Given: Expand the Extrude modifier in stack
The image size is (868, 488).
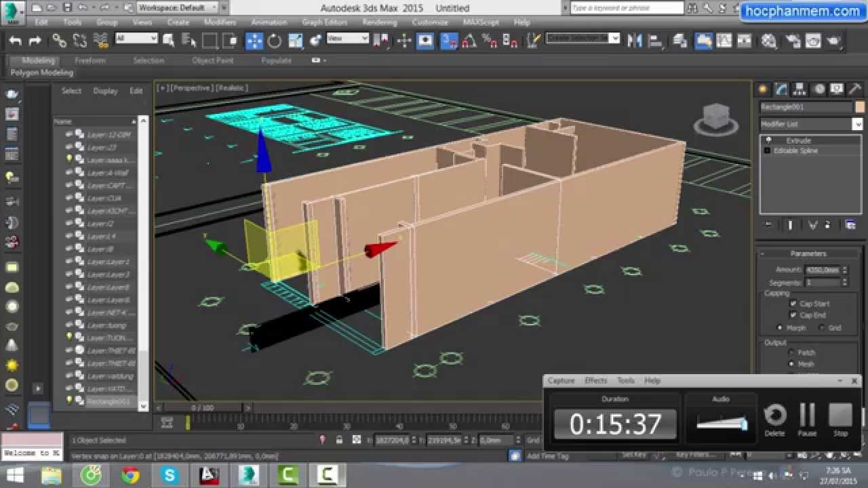Looking at the screenshot, I should (768, 140).
